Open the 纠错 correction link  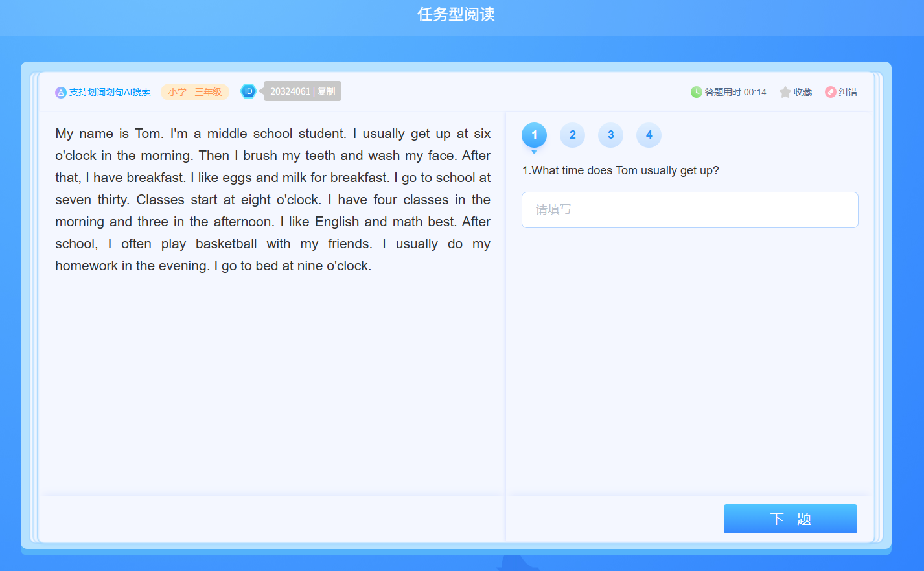click(x=848, y=93)
